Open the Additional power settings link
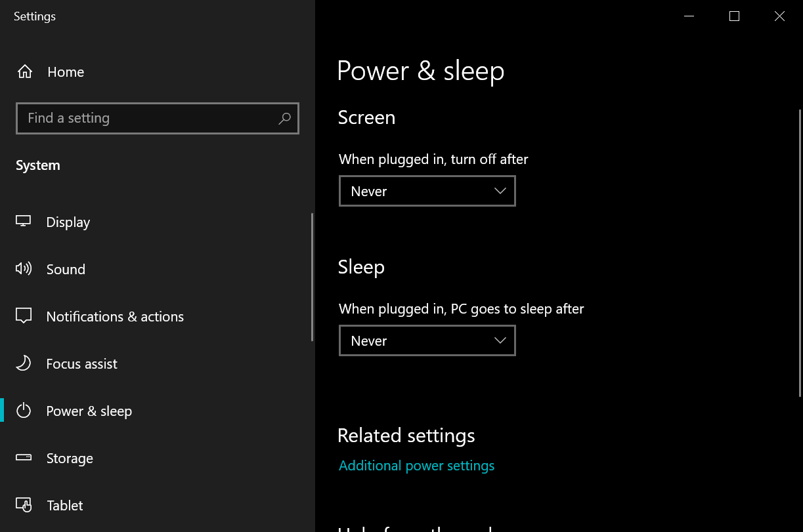This screenshot has width=803, height=532. pyautogui.click(x=416, y=466)
